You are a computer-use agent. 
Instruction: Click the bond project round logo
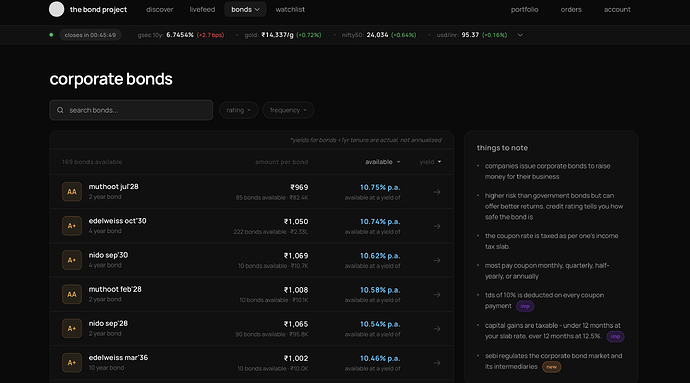[x=56, y=9]
